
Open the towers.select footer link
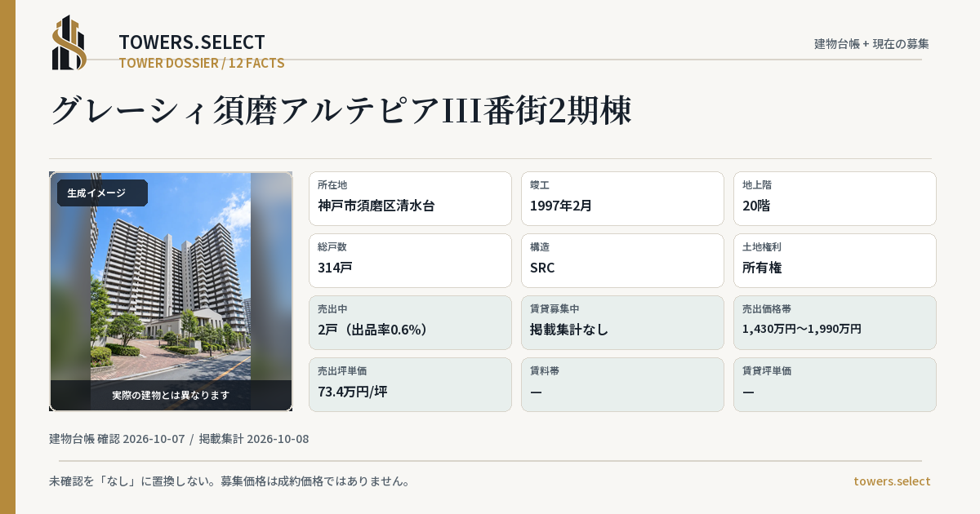(892, 481)
